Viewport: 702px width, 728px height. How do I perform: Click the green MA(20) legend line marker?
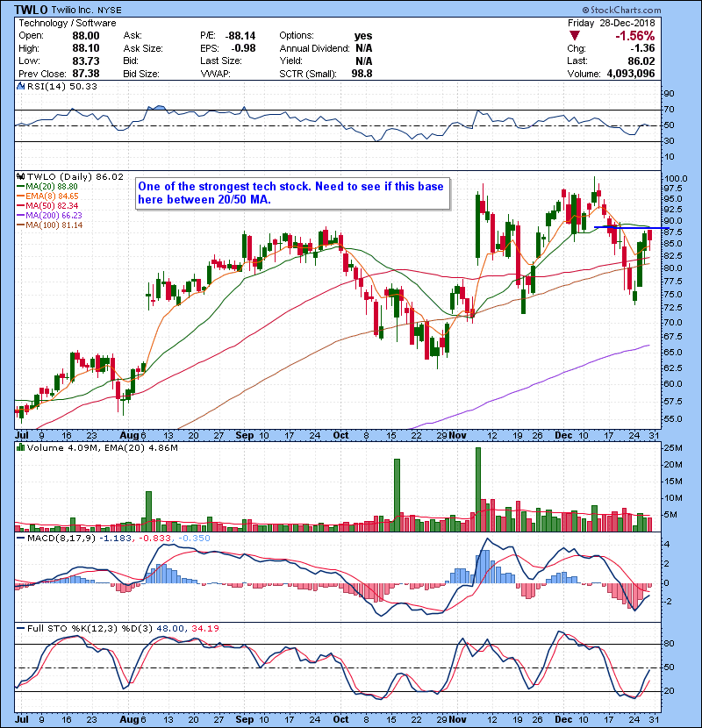(20, 187)
